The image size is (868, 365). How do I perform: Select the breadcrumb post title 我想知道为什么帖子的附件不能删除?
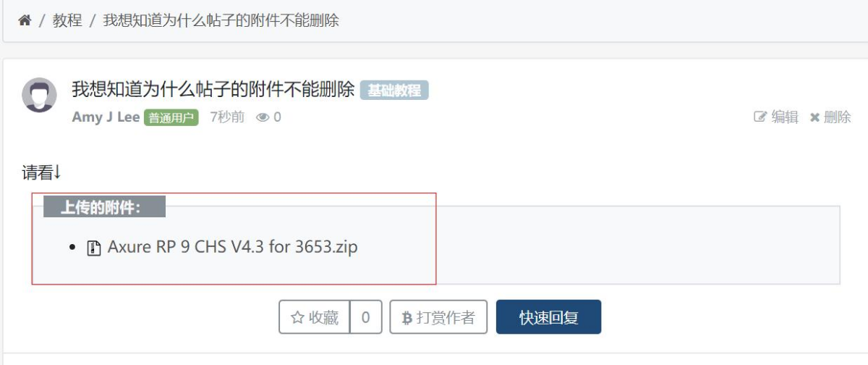click(221, 20)
